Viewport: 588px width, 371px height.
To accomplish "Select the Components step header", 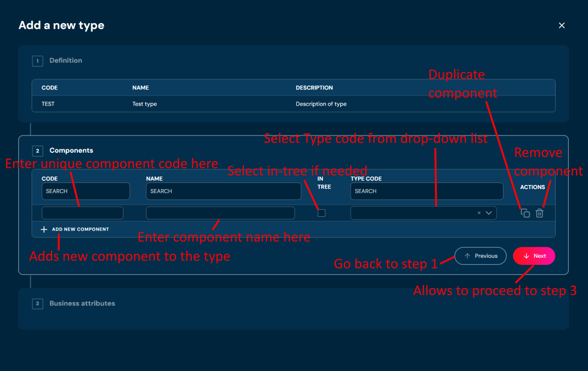I will pyautogui.click(x=71, y=151).
